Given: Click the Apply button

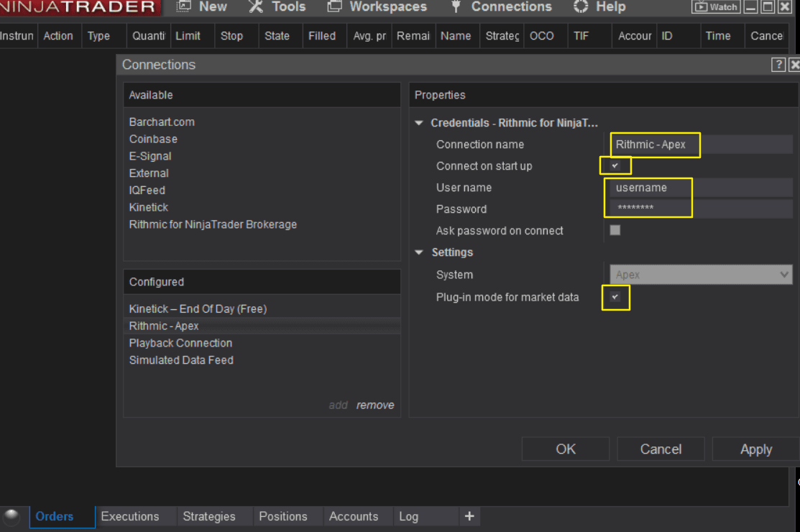Looking at the screenshot, I should 755,449.
